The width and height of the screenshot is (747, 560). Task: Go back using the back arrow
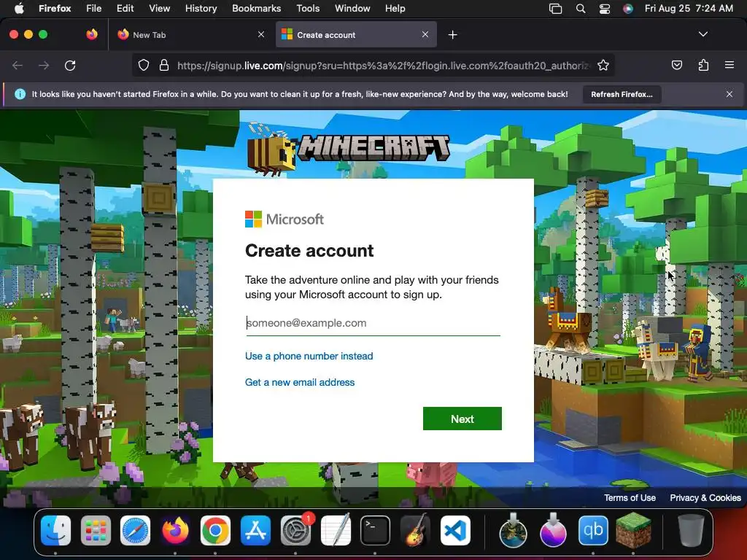[x=18, y=65]
